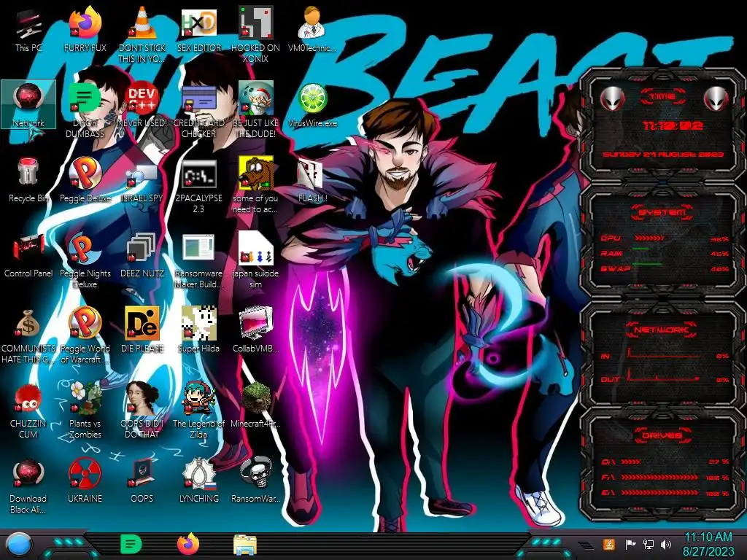Open the LYNCHING noose icon
This screenshot has width=747, height=560.
[x=199, y=480]
